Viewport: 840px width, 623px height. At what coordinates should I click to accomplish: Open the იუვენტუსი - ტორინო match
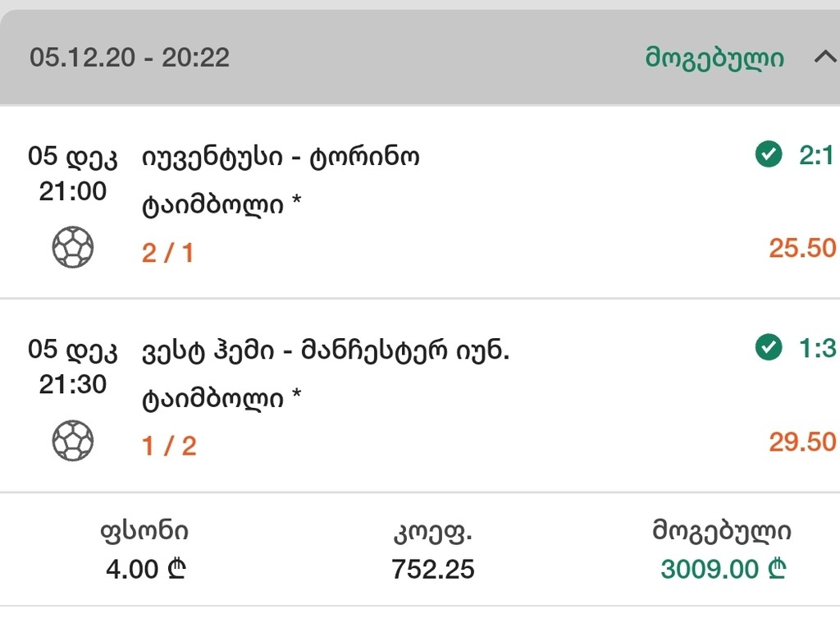click(281, 156)
